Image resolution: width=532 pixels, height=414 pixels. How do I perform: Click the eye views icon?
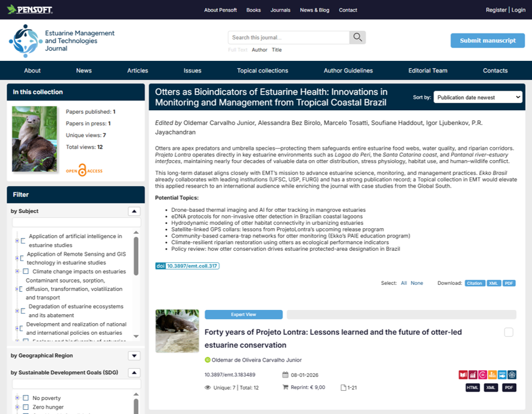point(208,388)
